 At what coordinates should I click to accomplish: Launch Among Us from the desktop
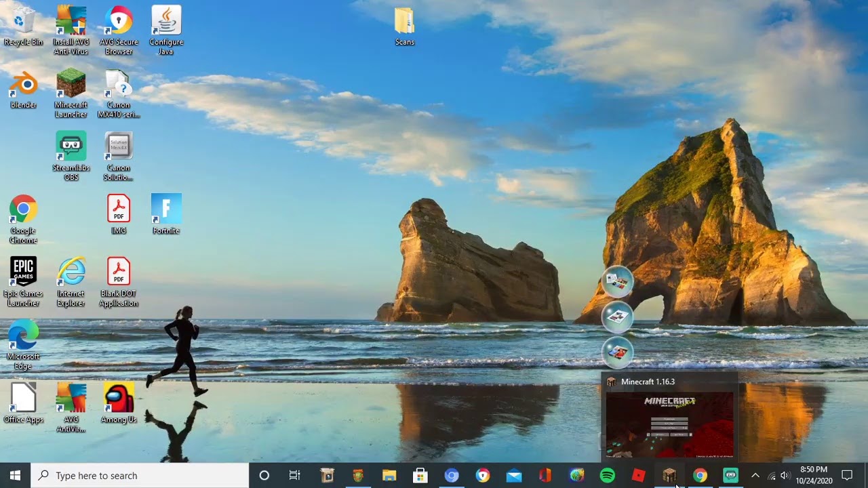point(119,403)
